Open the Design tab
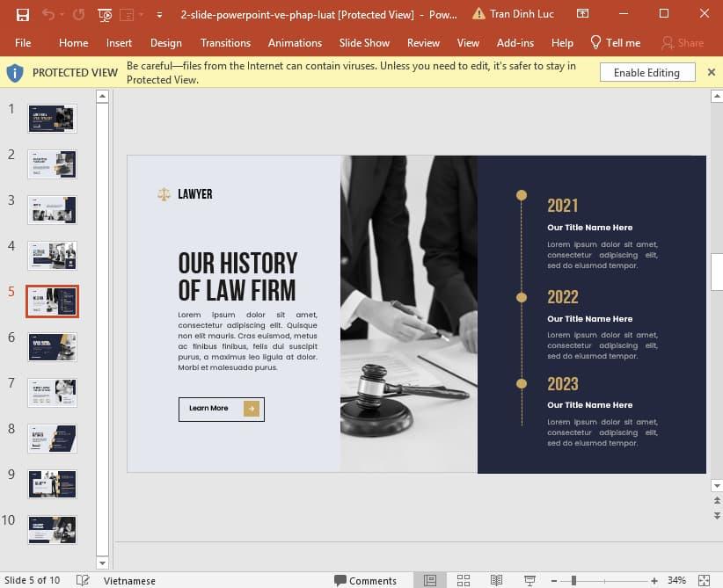This screenshot has height=588, width=723. (165, 42)
